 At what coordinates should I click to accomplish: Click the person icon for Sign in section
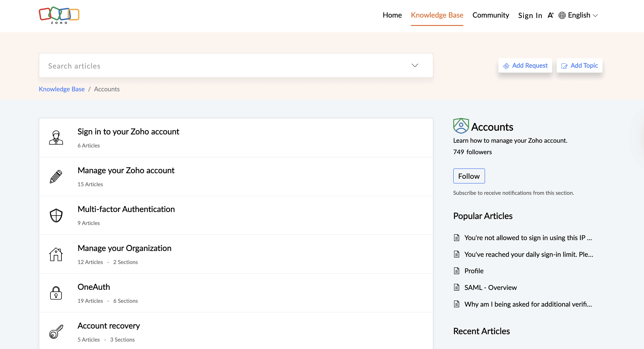click(56, 138)
